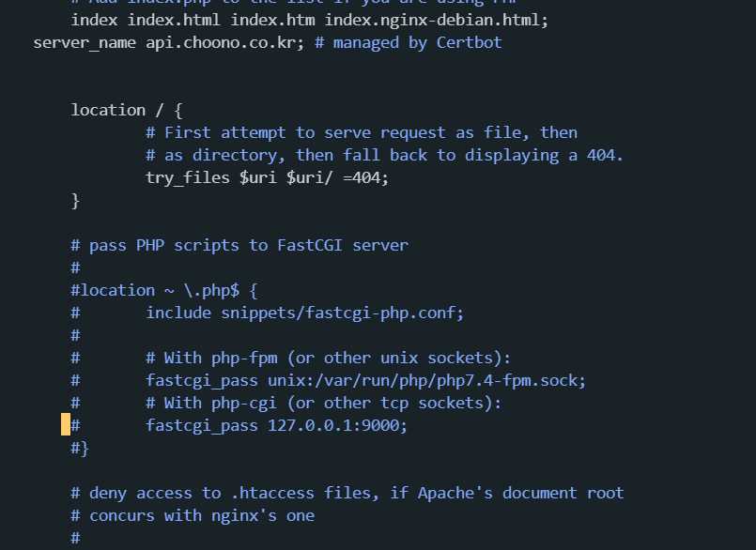756x550 pixels.
Task: Click '# With php-fpm' comment line
Action: point(211,359)
